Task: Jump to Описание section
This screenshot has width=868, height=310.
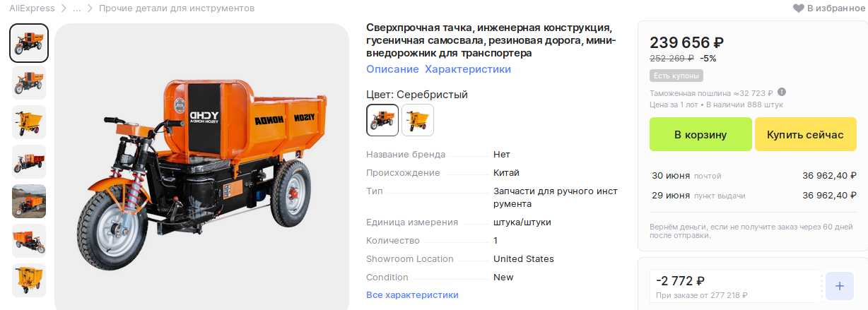Action: [x=392, y=69]
